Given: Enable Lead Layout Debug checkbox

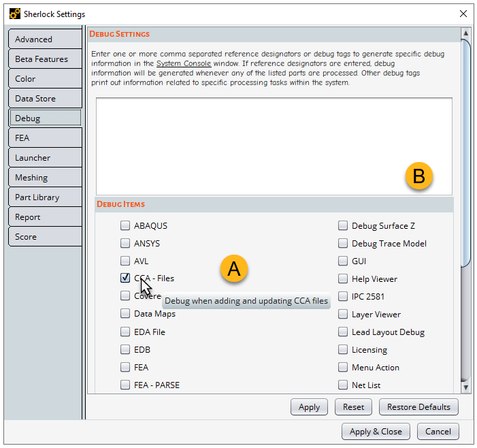Looking at the screenshot, I should click(x=343, y=332).
